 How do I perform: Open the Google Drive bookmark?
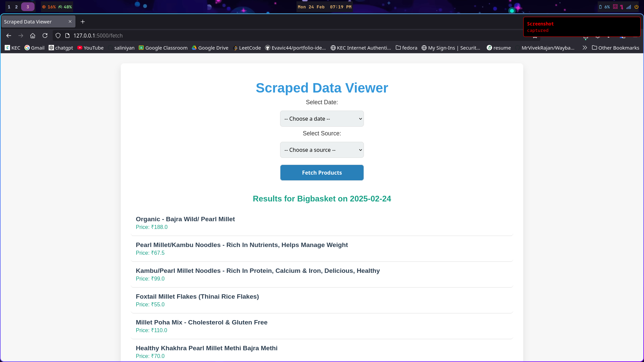[x=210, y=48]
